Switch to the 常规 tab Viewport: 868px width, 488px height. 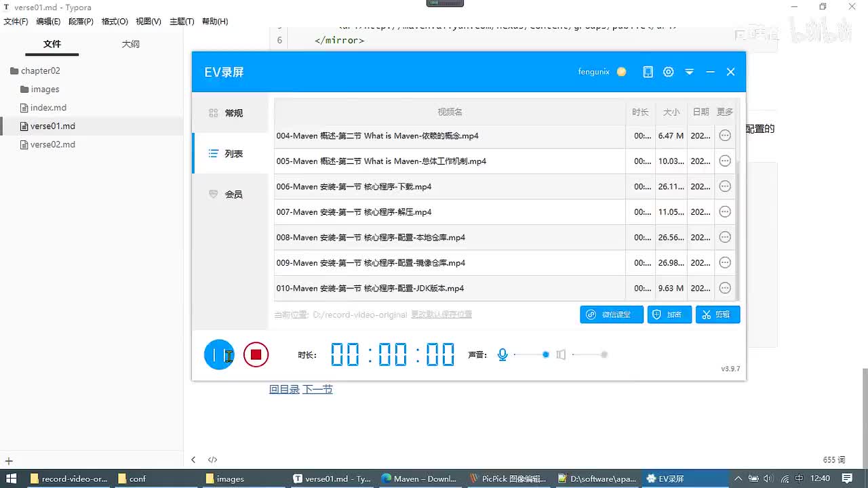[231, 113]
